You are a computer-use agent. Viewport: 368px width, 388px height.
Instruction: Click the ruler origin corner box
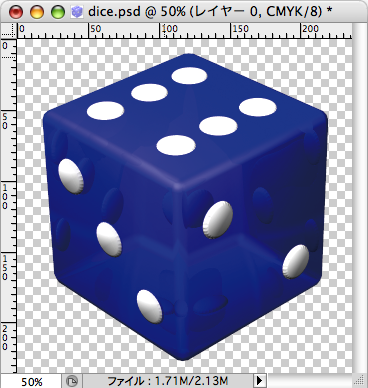[8, 31]
